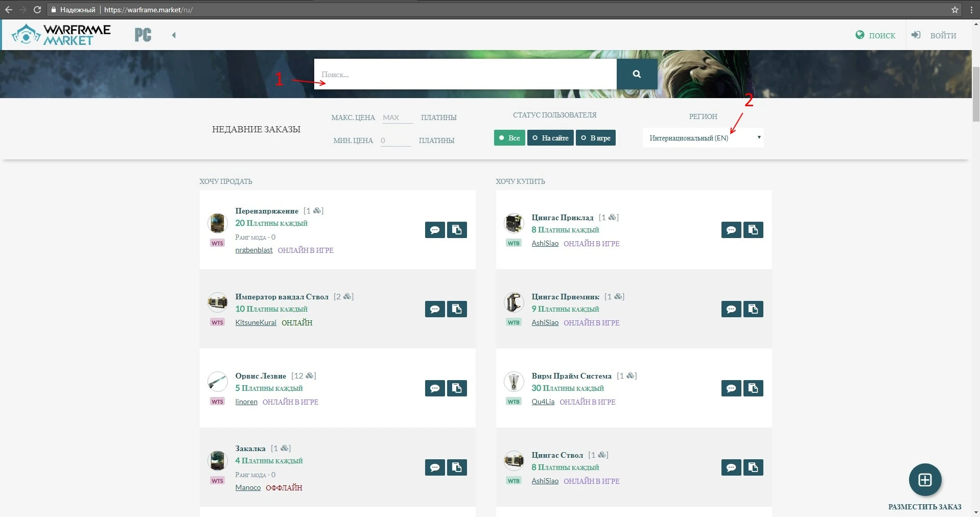The width and height of the screenshot is (980, 517).
Task: Open chat for Орвис Лезвие order
Action: tap(435, 388)
